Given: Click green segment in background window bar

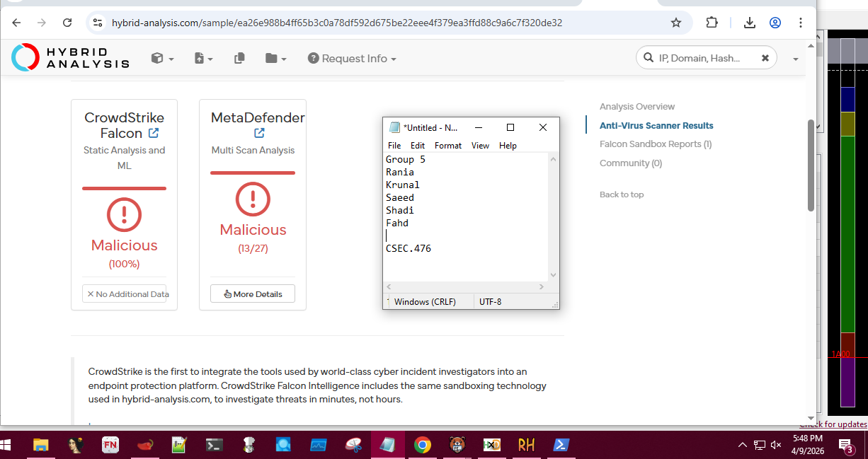Looking at the screenshot, I should (847, 233).
